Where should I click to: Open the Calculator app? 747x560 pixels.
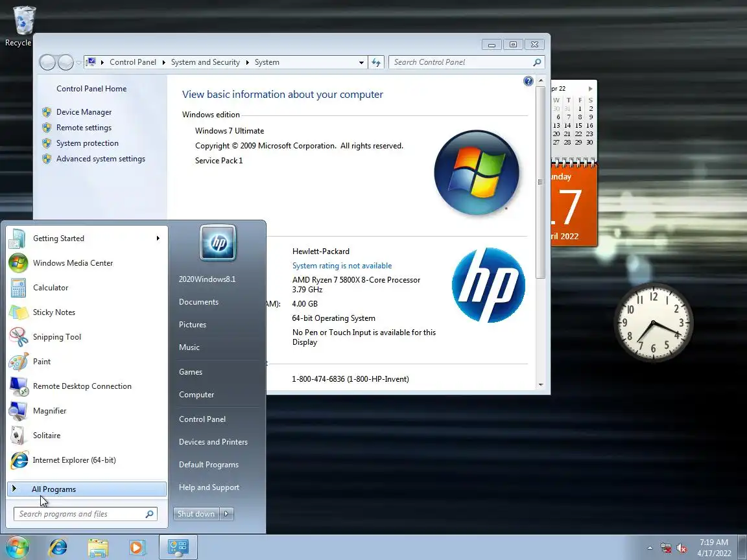[87, 288]
